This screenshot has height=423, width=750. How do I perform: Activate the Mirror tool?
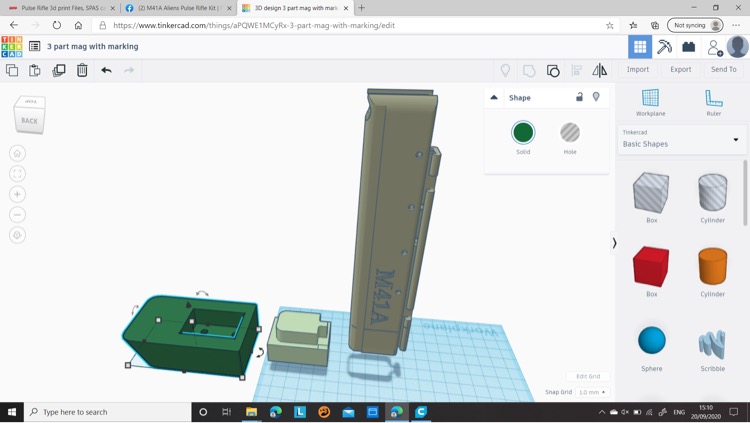tap(599, 71)
